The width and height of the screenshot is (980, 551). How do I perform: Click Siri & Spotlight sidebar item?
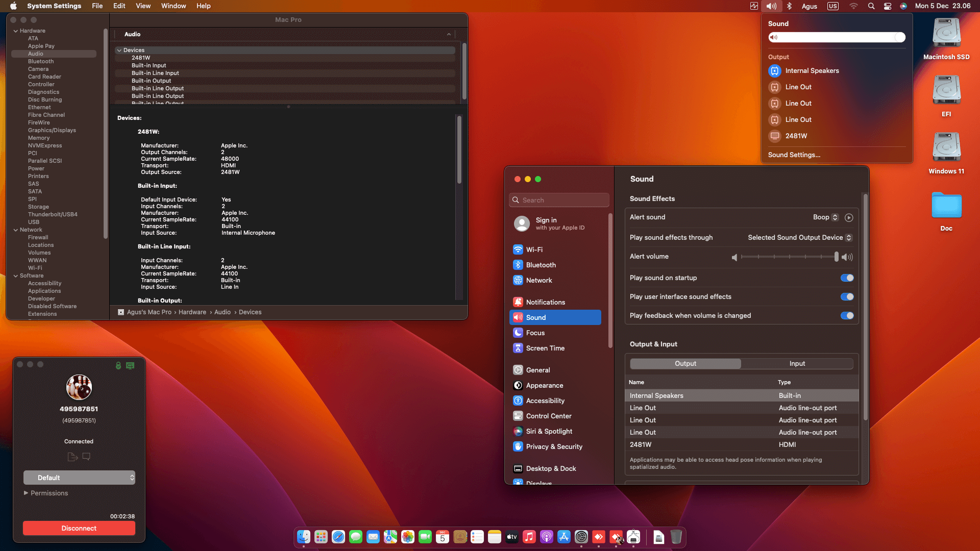point(549,432)
